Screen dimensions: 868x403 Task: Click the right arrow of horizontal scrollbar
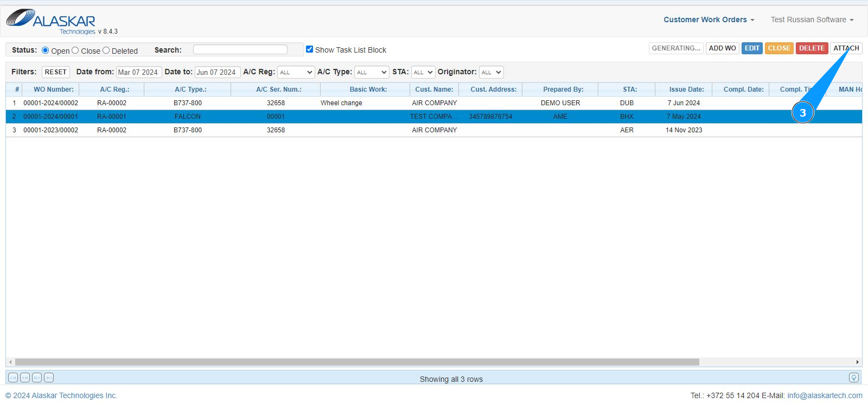(857, 362)
